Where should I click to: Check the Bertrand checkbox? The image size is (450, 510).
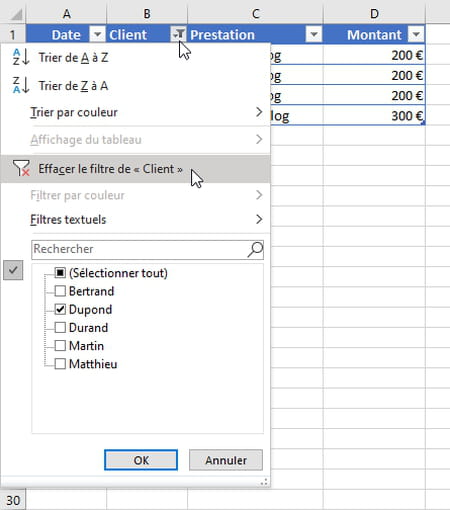coord(60,291)
